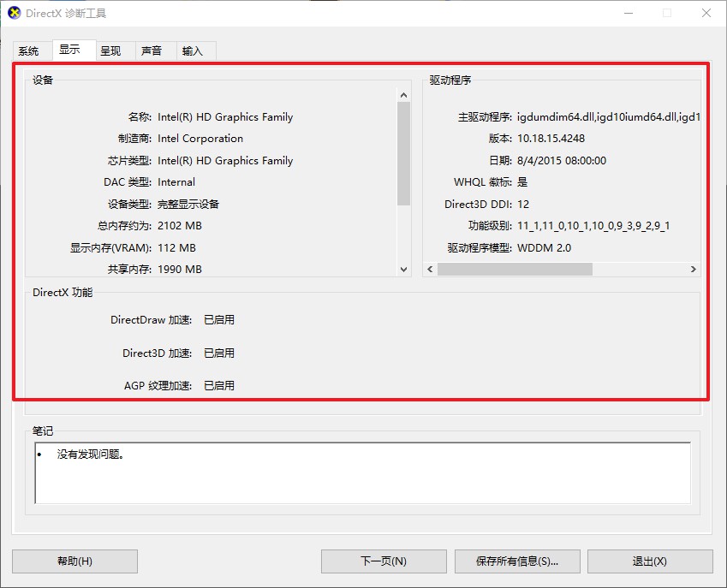Click 保存所有信息(S) to save diagnostics
727x588 pixels.
click(517, 561)
